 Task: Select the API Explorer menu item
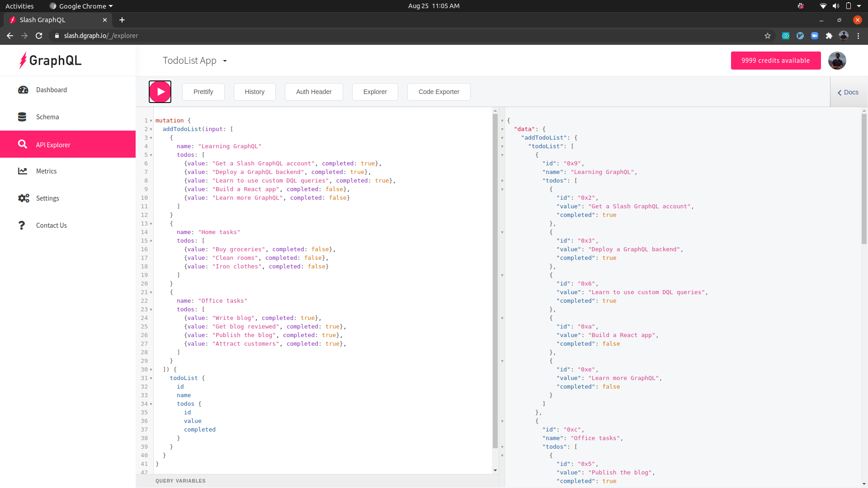pos(68,144)
